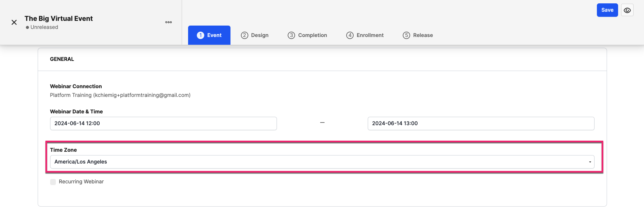Click the Save button
This screenshot has width=644, height=215.
coord(607,10)
